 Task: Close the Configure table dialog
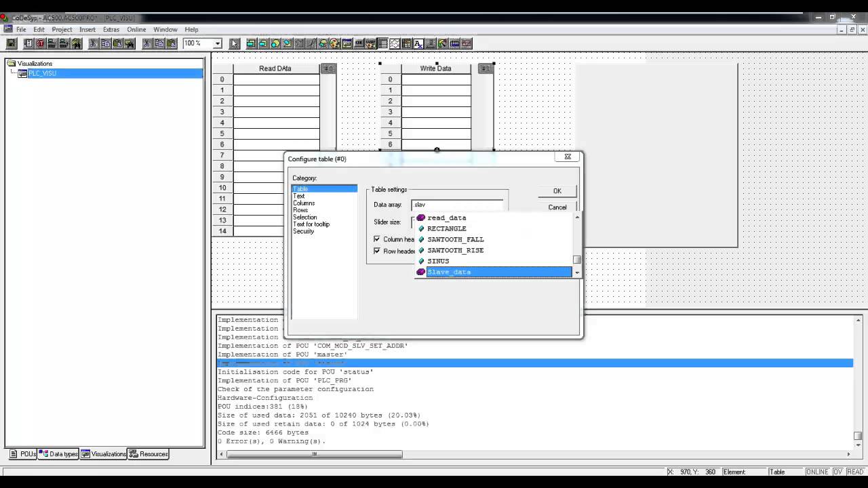[568, 157]
